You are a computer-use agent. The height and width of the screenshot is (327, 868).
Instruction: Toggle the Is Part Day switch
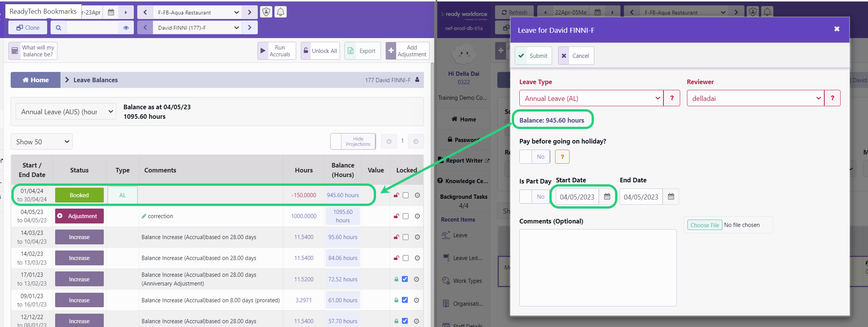(535, 197)
